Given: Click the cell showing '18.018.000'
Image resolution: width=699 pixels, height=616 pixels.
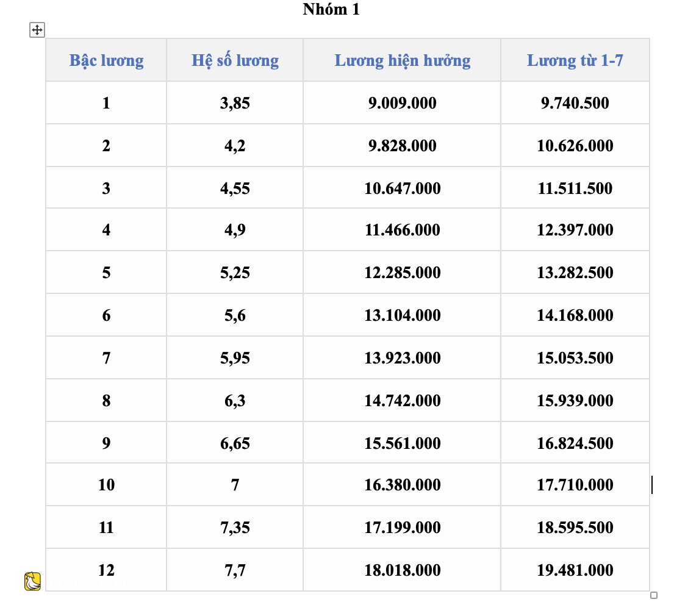Looking at the screenshot, I should [402, 570].
